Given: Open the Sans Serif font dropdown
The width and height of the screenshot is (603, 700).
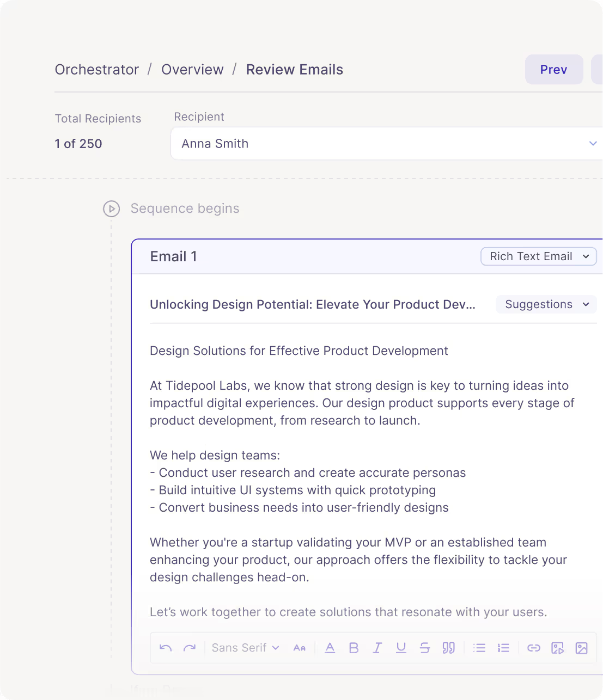Looking at the screenshot, I should (x=245, y=648).
